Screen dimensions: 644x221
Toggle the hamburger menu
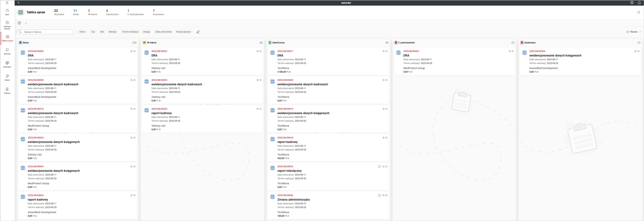tap(7, 3)
